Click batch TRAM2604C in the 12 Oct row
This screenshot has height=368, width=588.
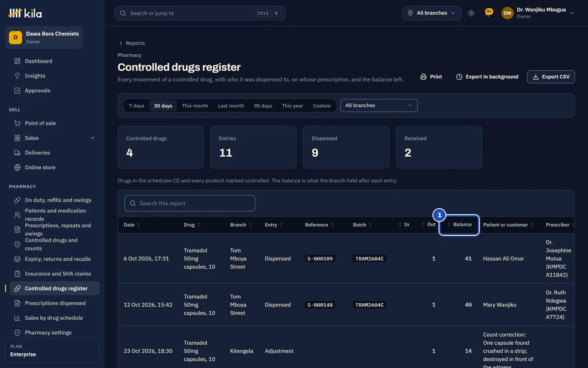coord(370,305)
